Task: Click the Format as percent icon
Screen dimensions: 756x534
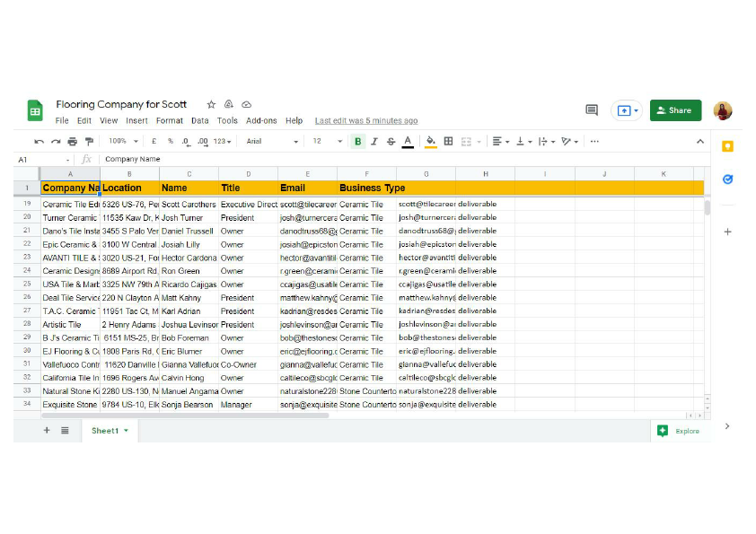Action: tap(169, 141)
